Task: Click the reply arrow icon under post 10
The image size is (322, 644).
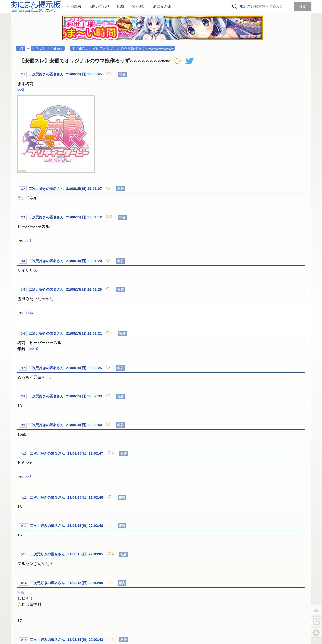Action: [x=21, y=477]
